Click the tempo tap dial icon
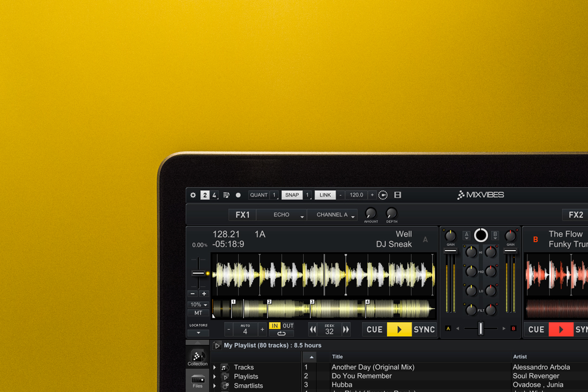This screenshot has width=588, height=392. click(x=383, y=195)
